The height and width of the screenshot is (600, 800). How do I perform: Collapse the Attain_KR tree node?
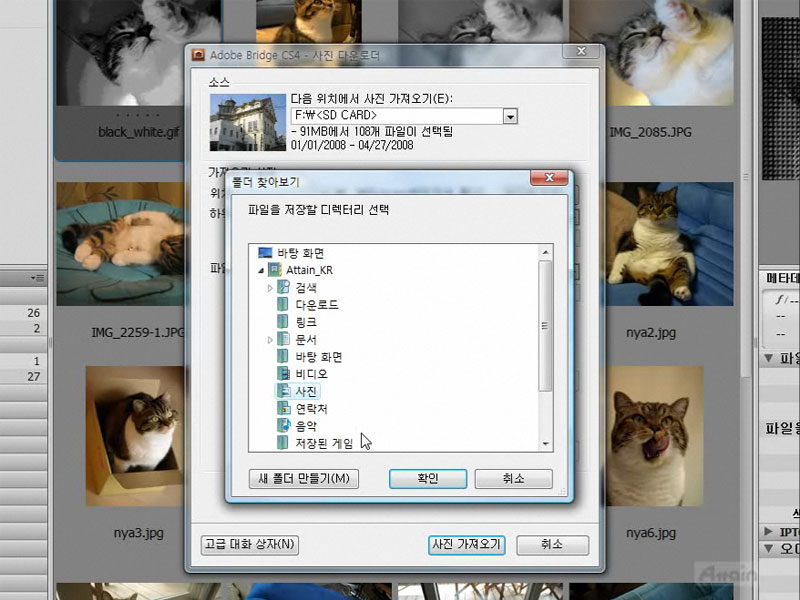click(261, 271)
